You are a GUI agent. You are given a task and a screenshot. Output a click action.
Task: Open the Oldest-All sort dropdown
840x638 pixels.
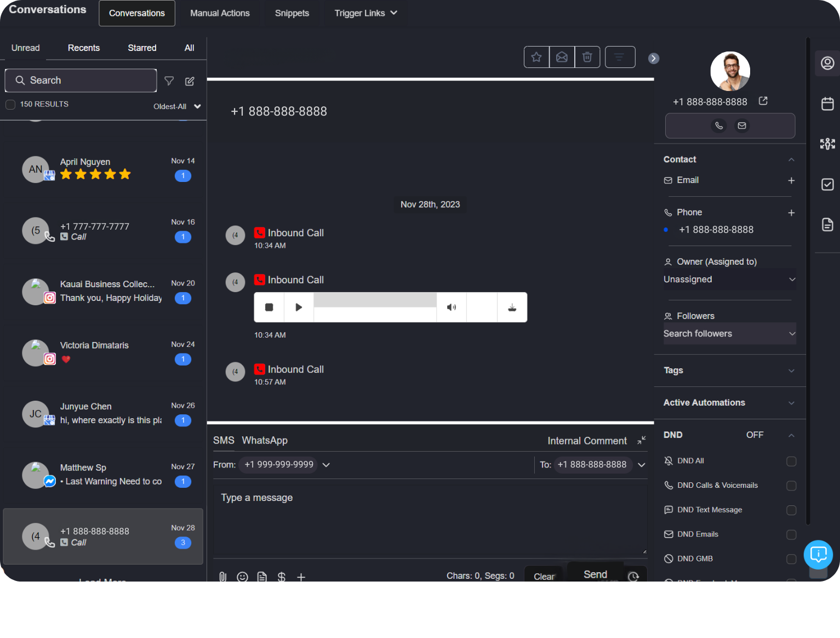coord(177,106)
